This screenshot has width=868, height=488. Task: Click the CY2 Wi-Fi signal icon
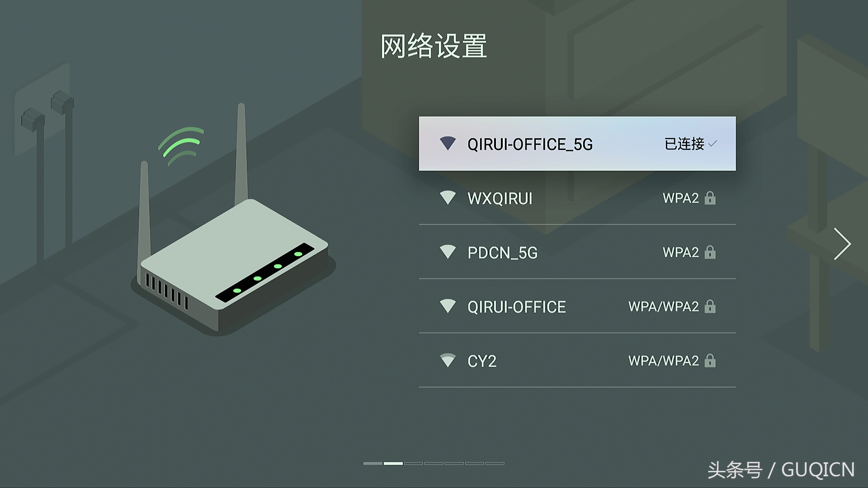(448, 361)
